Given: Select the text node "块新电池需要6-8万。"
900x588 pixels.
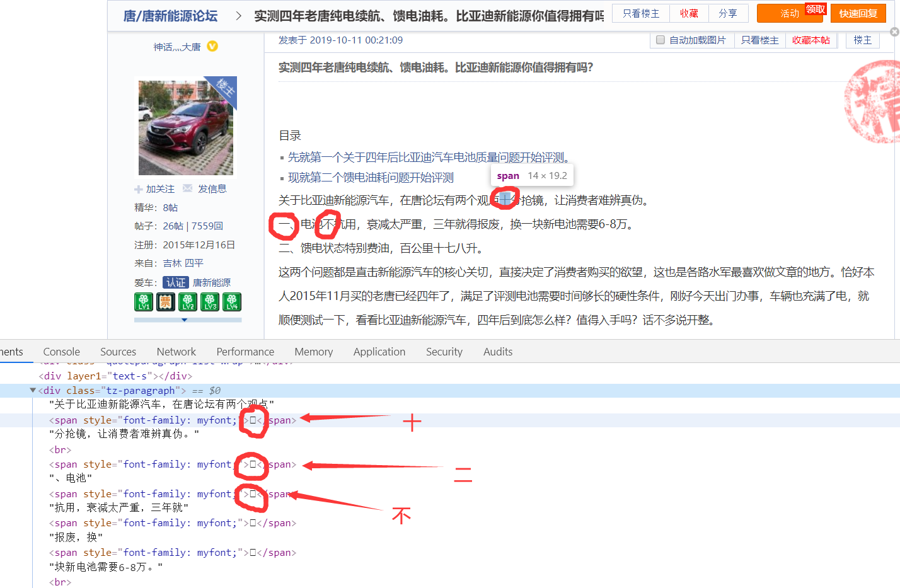Looking at the screenshot, I should pos(106,567).
